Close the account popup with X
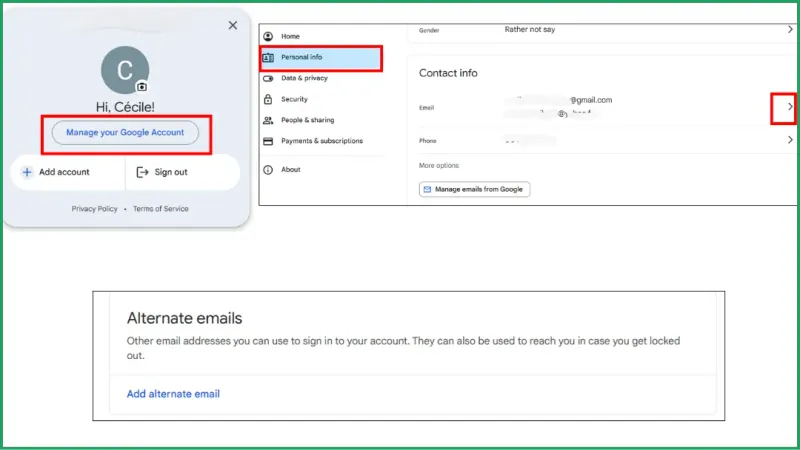 [x=233, y=25]
